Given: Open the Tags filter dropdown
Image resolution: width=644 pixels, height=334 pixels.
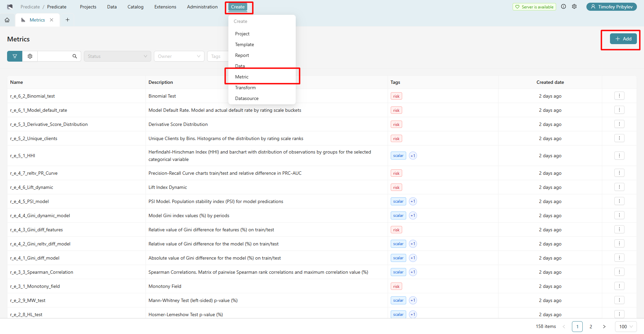Looking at the screenshot, I should (x=218, y=56).
